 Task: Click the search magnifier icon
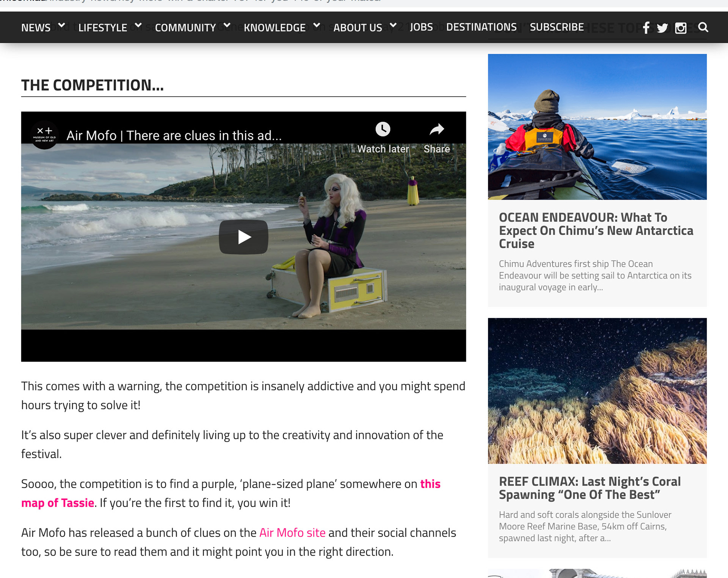click(x=703, y=27)
